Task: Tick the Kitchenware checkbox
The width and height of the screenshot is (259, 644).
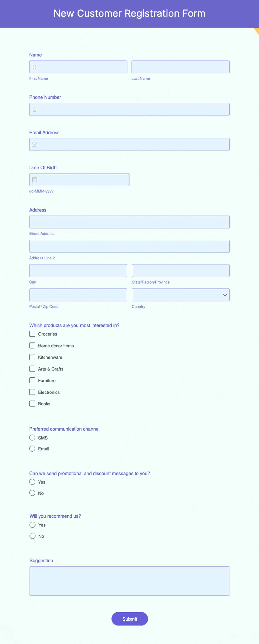Action: tap(32, 357)
